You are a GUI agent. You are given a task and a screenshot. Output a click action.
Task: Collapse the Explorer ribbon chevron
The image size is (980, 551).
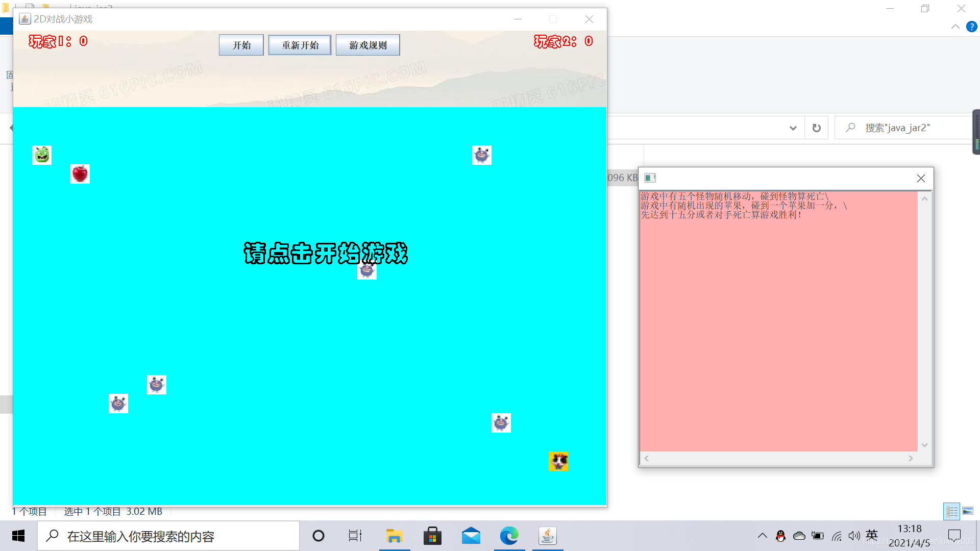point(955,27)
